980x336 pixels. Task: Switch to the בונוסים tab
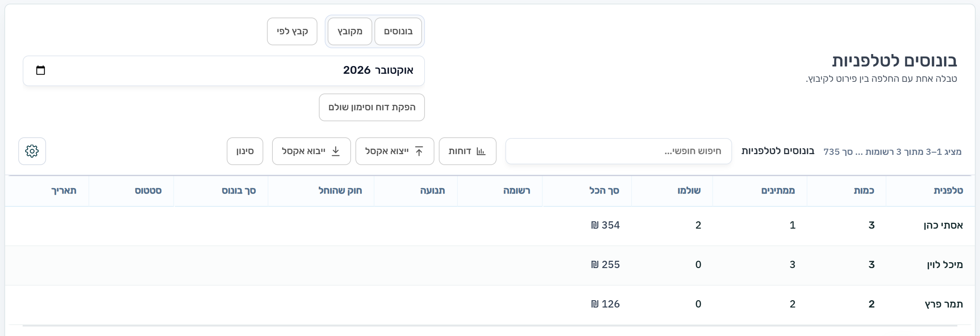tap(398, 31)
